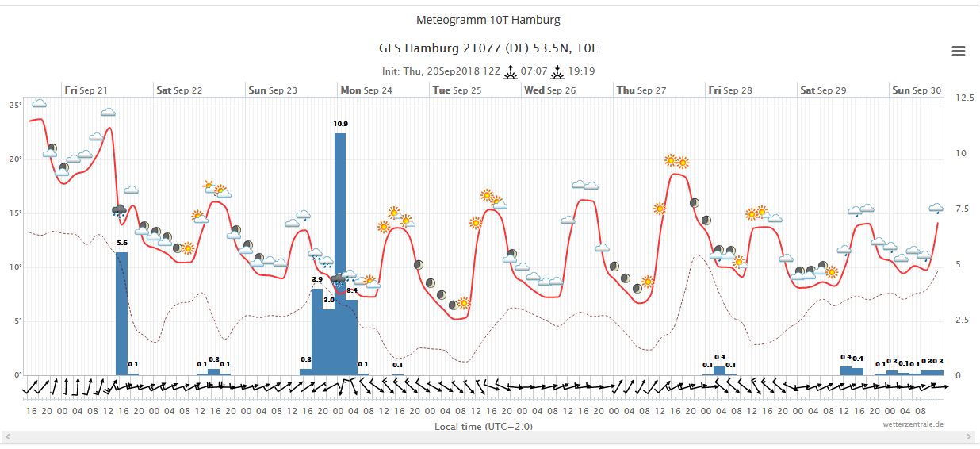Screen dimensions: 980x449
Task: Click the GFS Hamburg 21077 subtitle
Action: click(x=488, y=48)
